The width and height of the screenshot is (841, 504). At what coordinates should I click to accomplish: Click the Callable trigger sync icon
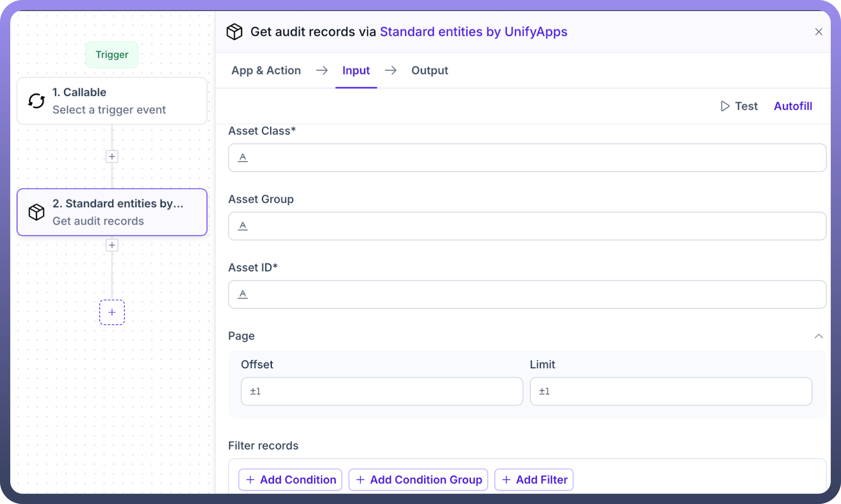36,101
